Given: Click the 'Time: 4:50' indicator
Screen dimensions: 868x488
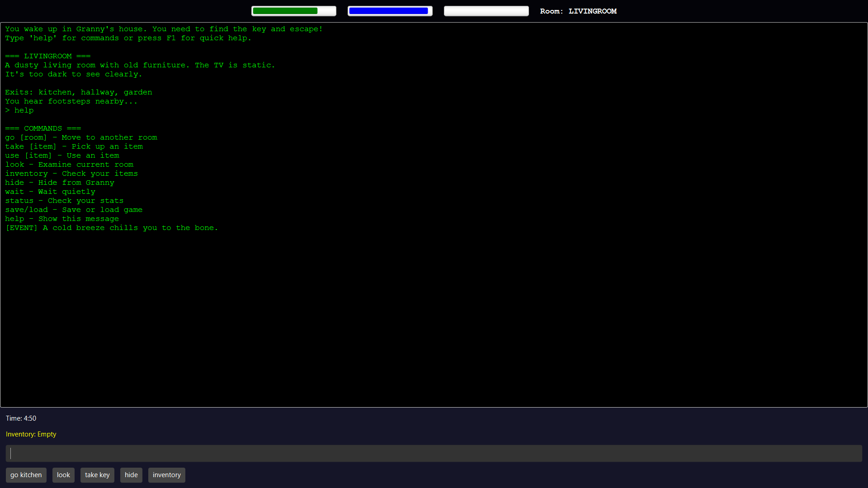Looking at the screenshot, I should click(21, 418).
